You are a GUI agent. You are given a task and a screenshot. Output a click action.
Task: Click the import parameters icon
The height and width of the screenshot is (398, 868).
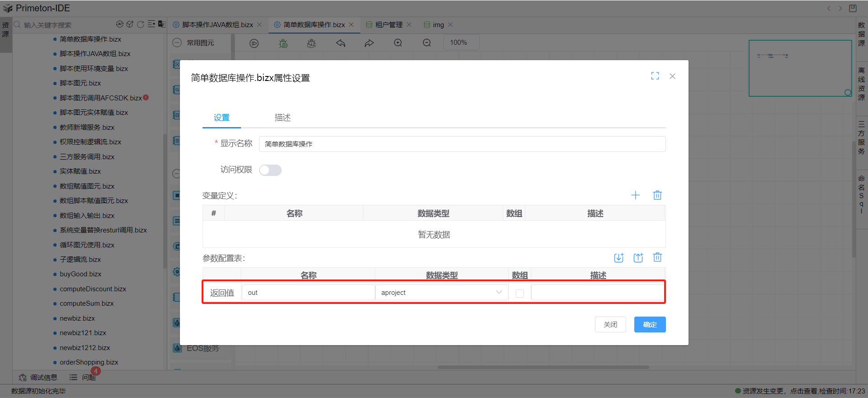pos(618,258)
